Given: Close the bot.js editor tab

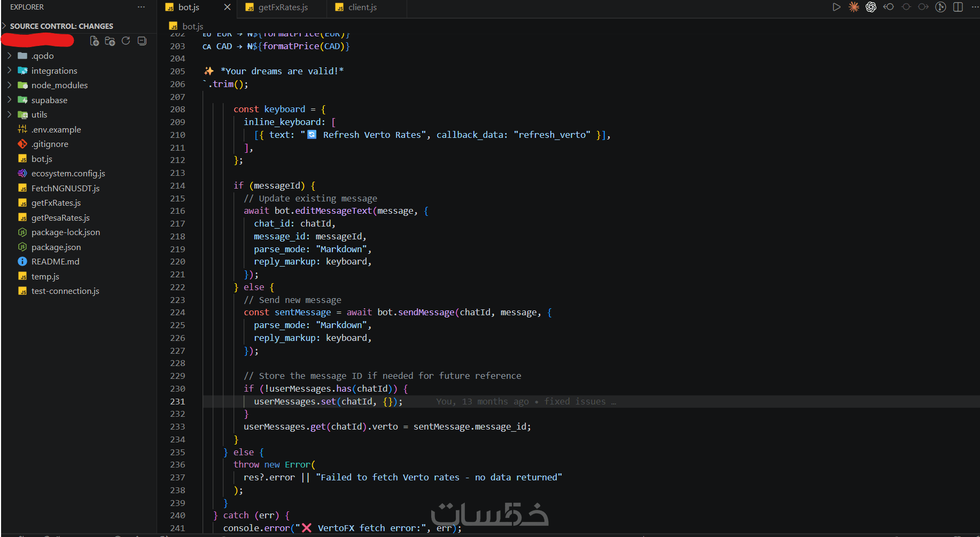Looking at the screenshot, I should coord(227,7).
